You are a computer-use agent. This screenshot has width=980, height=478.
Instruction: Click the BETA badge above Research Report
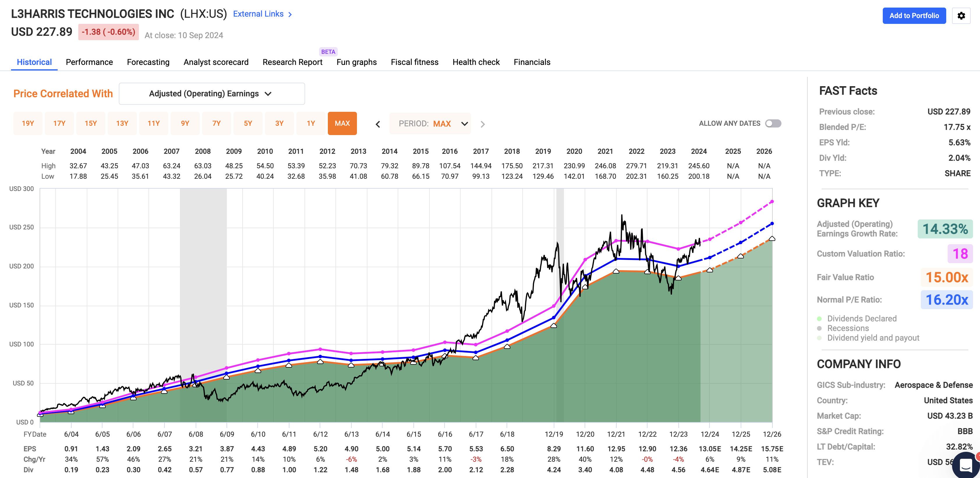point(328,52)
